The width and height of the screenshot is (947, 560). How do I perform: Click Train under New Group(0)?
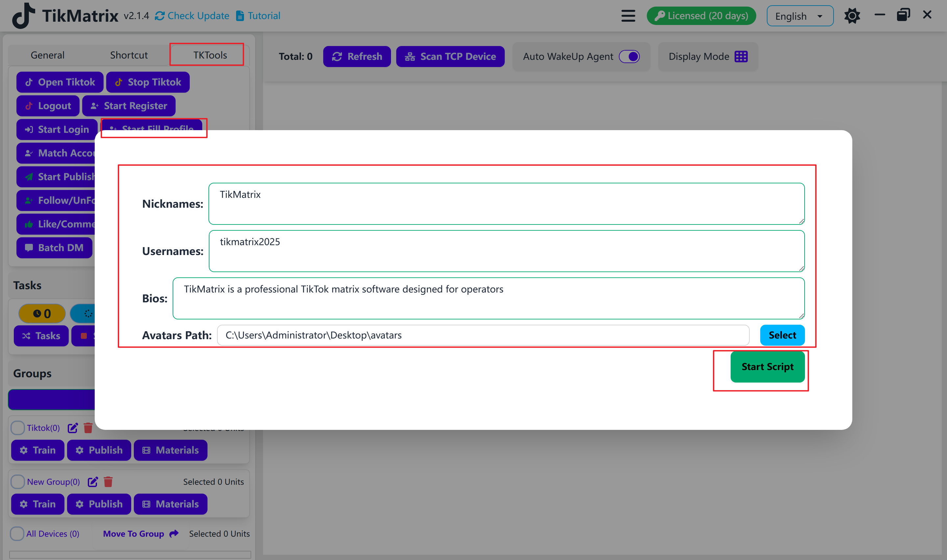point(38,504)
